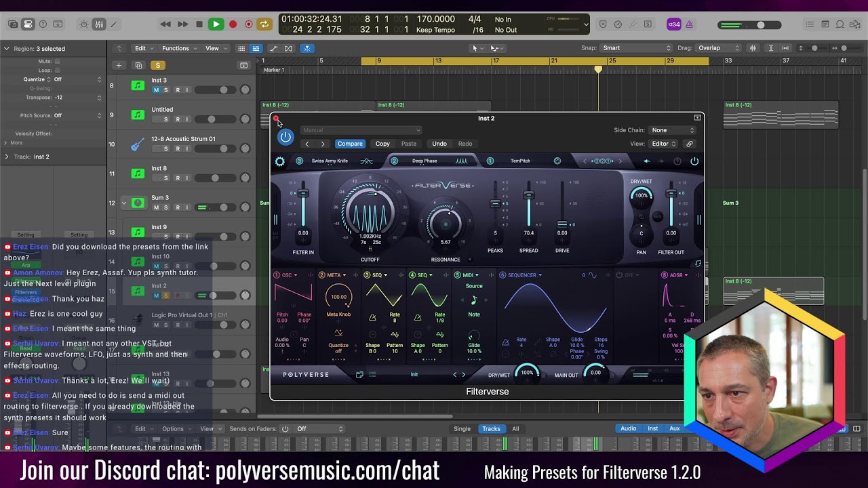Check the Loop checkbox in region inspector
The height and width of the screenshot is (488, 868).
click(x=57, y=70)
